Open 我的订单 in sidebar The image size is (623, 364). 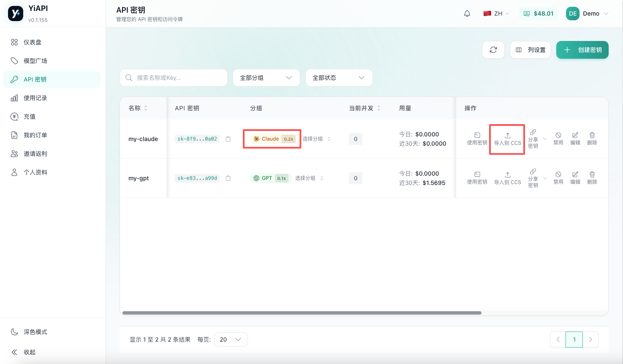(x=52, y=135)
